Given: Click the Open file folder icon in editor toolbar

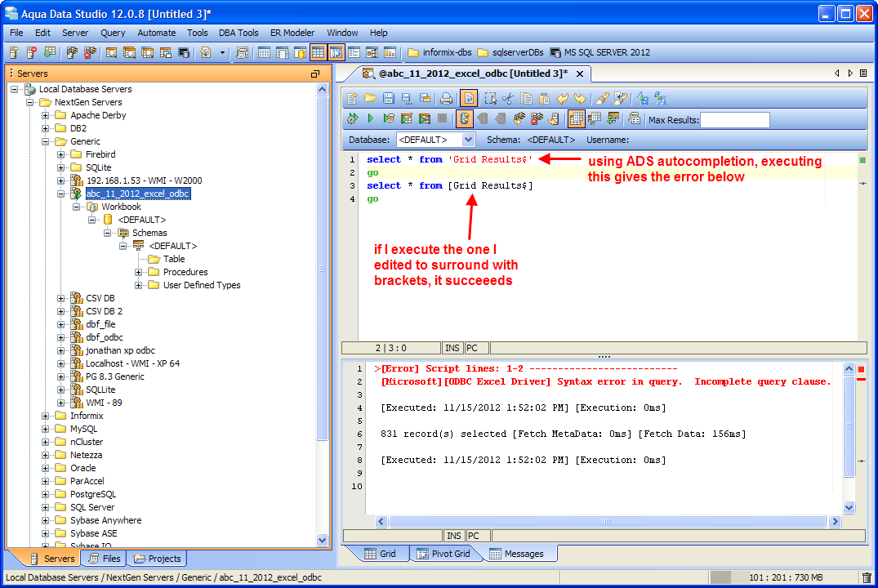Looking at the screenshot, I should pos(370,99).
